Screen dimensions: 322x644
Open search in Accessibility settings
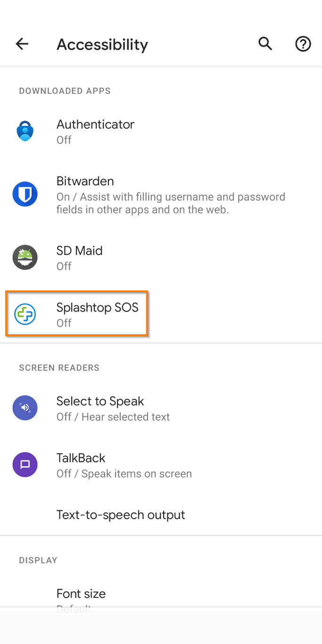click(265, 43)
